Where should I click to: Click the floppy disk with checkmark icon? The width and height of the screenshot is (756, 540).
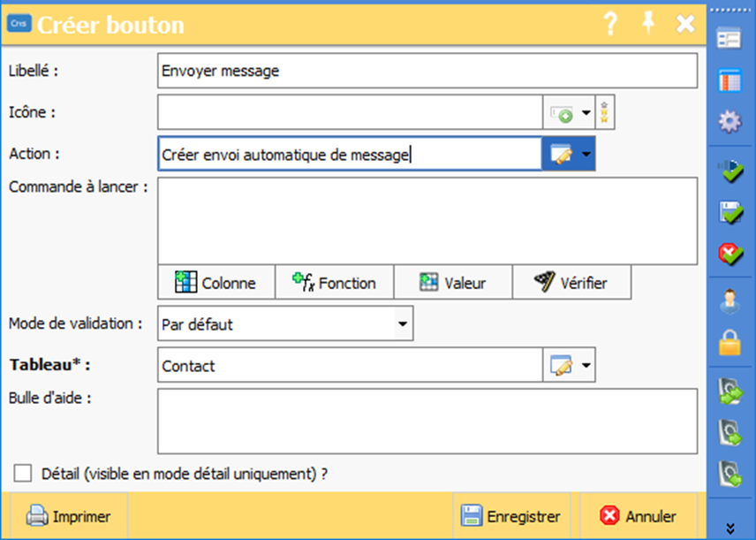point(730,213)
